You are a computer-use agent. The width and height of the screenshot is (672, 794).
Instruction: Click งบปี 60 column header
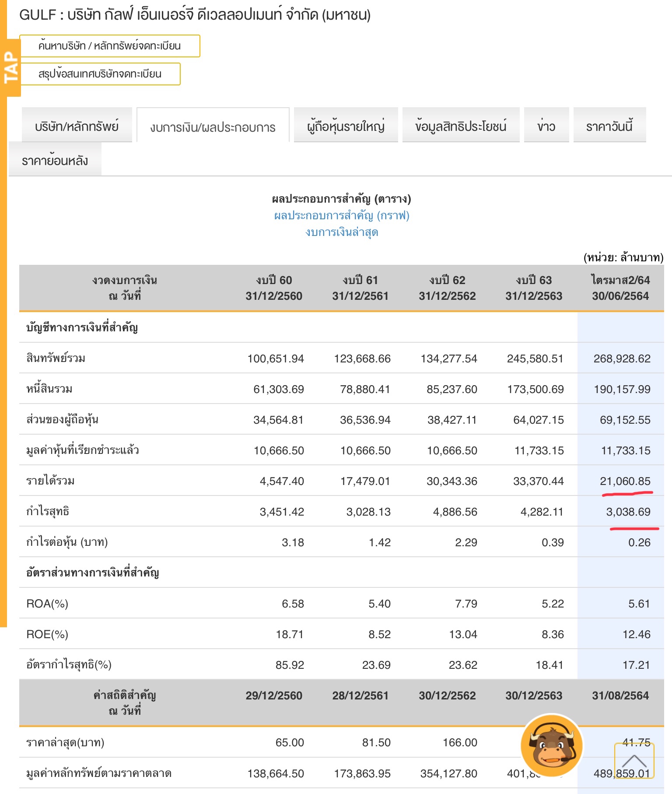pyautogui.click(x=274, y=288)
